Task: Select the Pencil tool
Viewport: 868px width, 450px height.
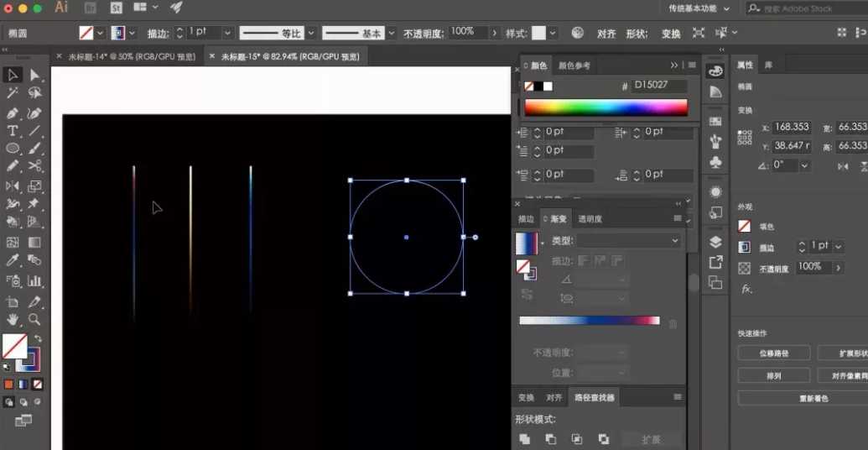Action: coord(13,165)
